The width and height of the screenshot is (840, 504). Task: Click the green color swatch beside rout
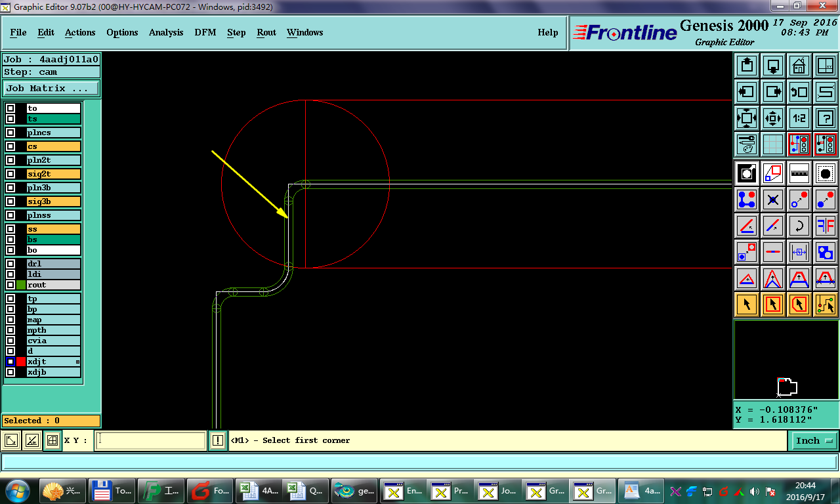pyautogui.click(x=21, y=285)
